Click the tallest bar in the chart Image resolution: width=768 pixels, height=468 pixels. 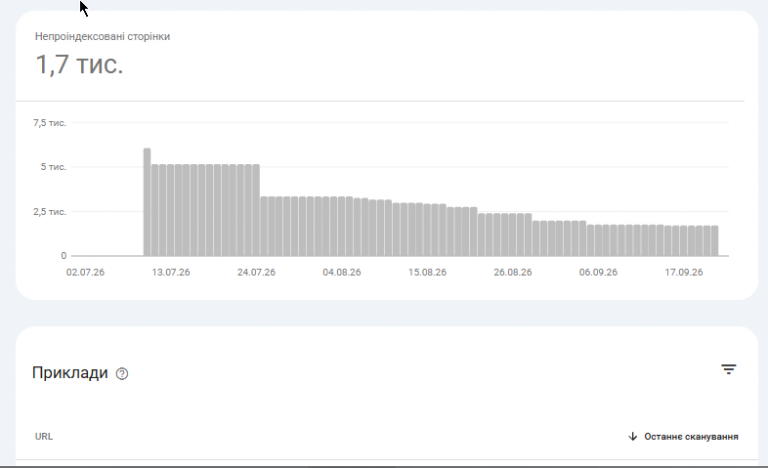point(147,202)
